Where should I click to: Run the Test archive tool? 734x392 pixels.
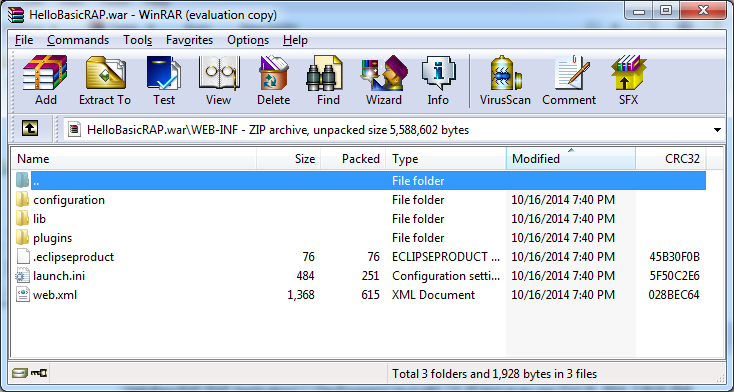coord(164,73)
